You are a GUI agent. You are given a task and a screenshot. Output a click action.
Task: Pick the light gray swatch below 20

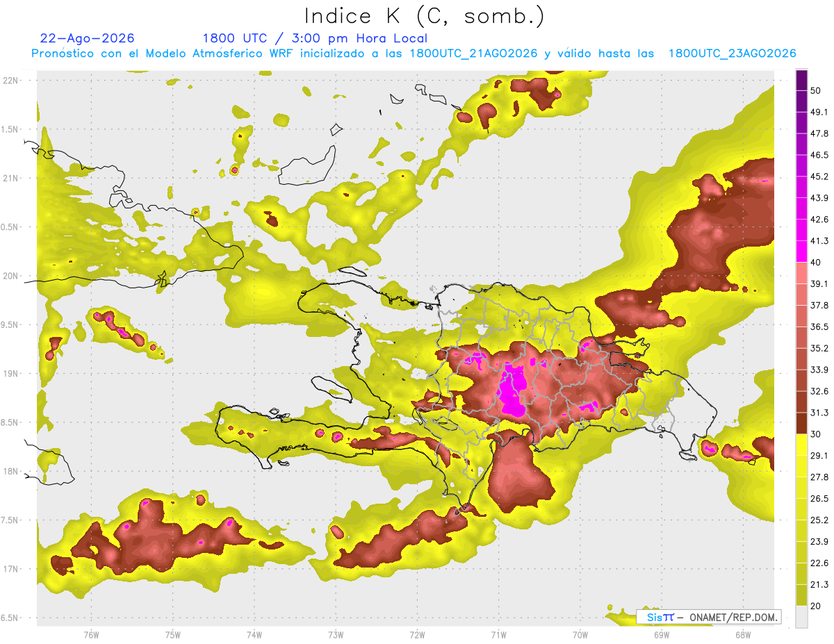(x=801, y=617)
